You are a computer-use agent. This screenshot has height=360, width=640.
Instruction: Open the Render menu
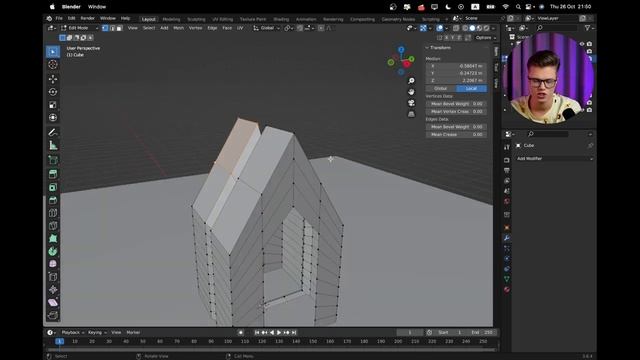point(87,18)
